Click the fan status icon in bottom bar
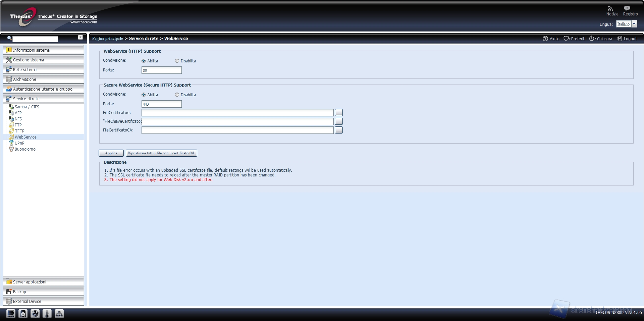 35,314
